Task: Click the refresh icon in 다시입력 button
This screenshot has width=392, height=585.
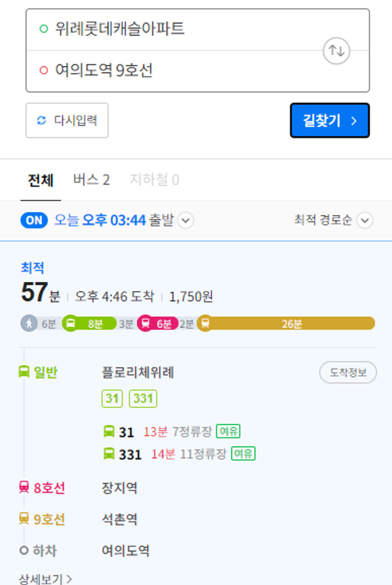Action: click(42, 121)
